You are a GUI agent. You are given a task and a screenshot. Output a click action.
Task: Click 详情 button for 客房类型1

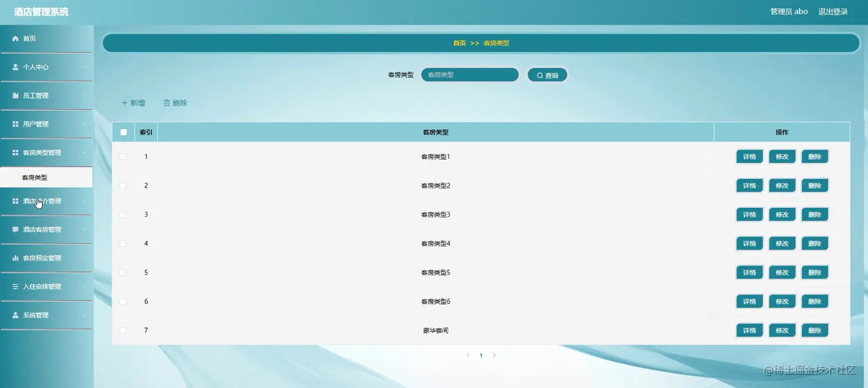[x=750, y=157]
